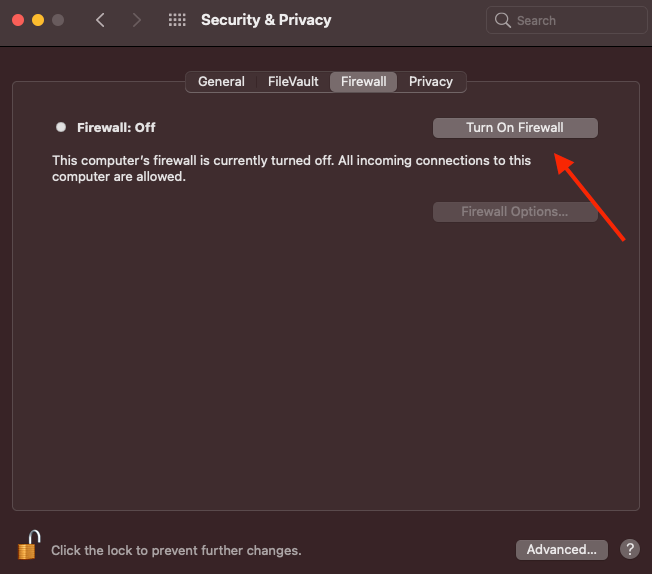Click the forward navigation chevron

point(136,20)
